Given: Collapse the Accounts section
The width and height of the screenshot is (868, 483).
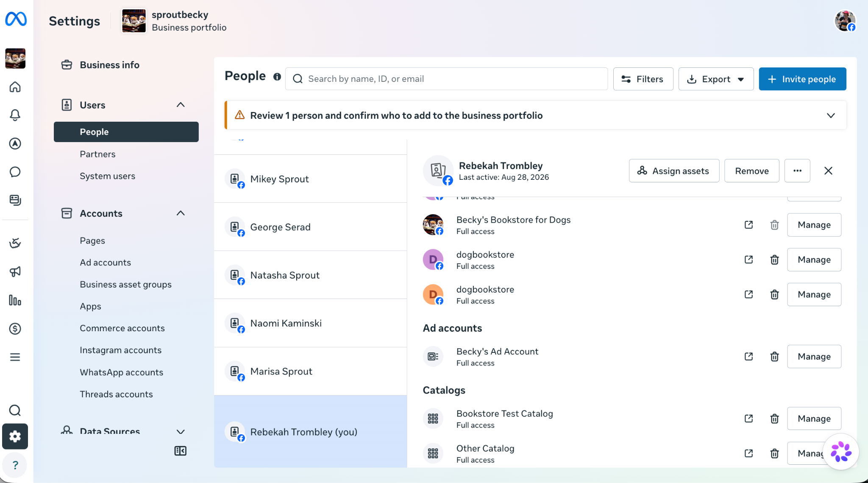Looking at the screenshot, I should (x=181, y=213).
